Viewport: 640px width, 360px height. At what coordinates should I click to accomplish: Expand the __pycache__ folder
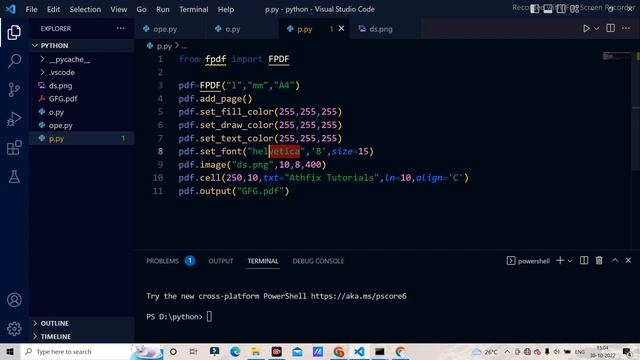point(82,59)
